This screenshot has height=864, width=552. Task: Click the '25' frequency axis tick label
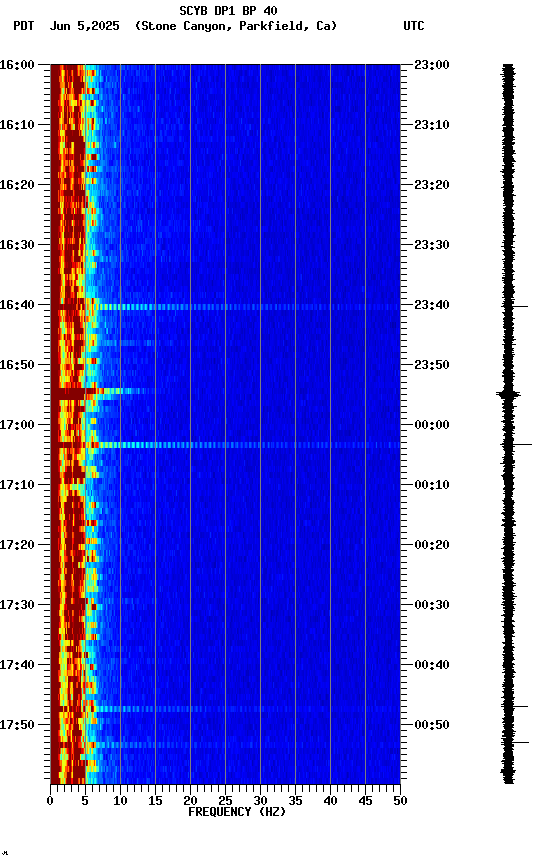(225, 801)
